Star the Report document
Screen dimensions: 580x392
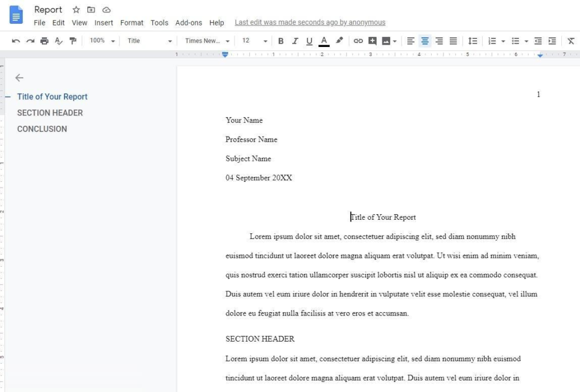click(x=76, y=10)
